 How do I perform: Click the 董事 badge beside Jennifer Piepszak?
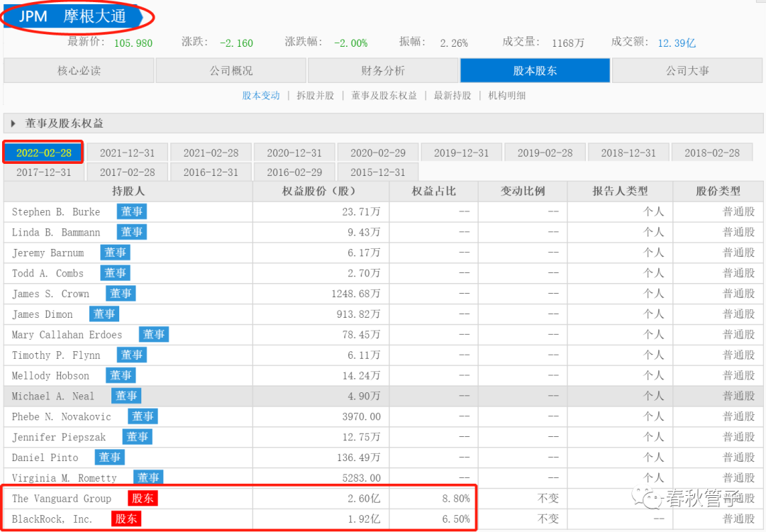(x=138, y=437)
